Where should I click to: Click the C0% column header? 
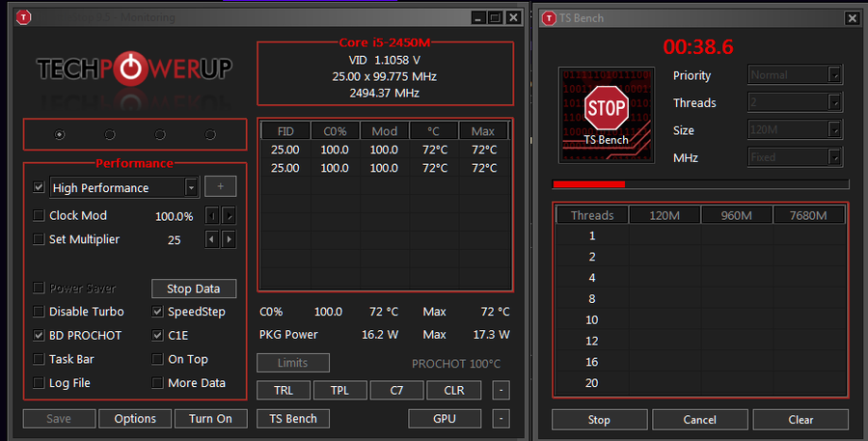(335, 131)
